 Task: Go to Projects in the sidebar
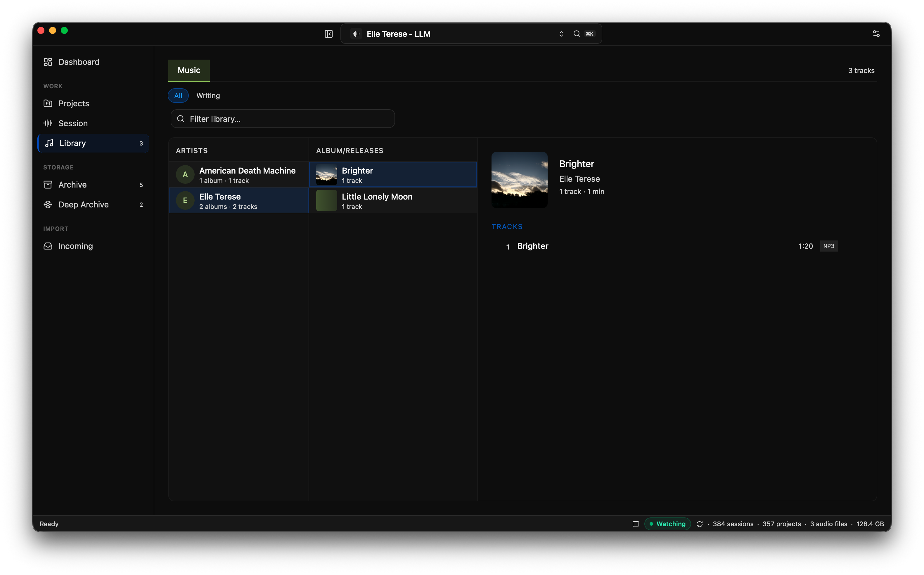93,103
